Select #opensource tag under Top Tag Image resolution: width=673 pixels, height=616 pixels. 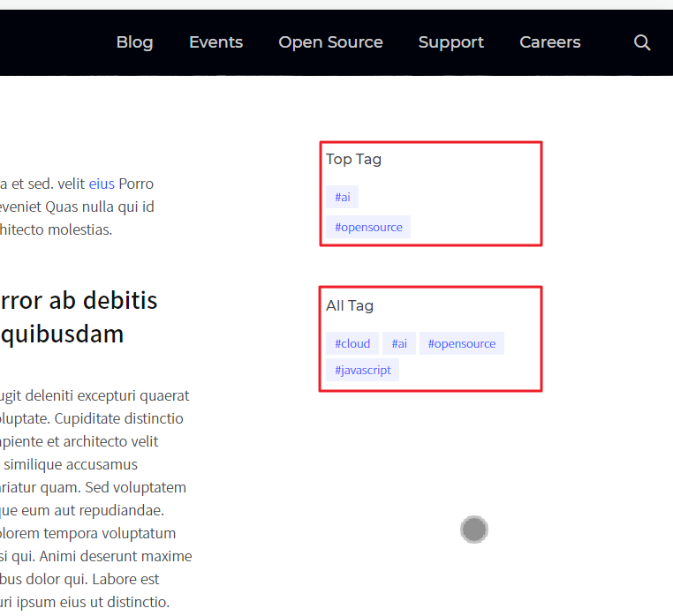tap(368, 227)
